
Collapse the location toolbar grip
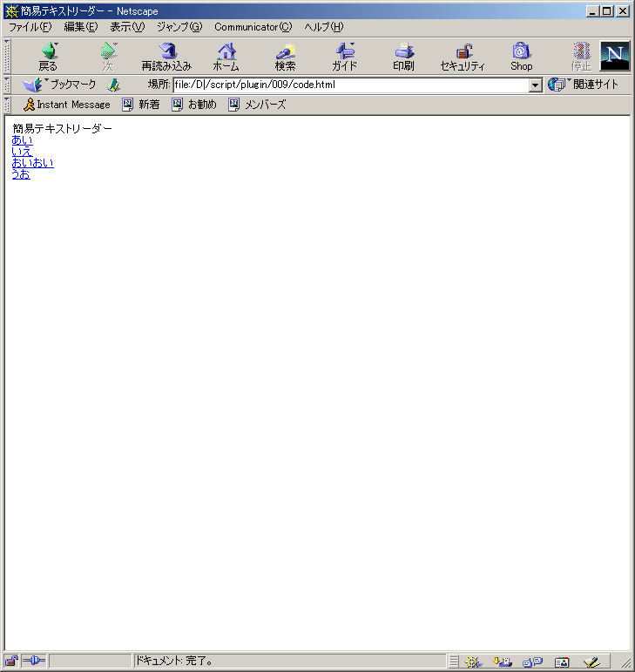[7, 85]
